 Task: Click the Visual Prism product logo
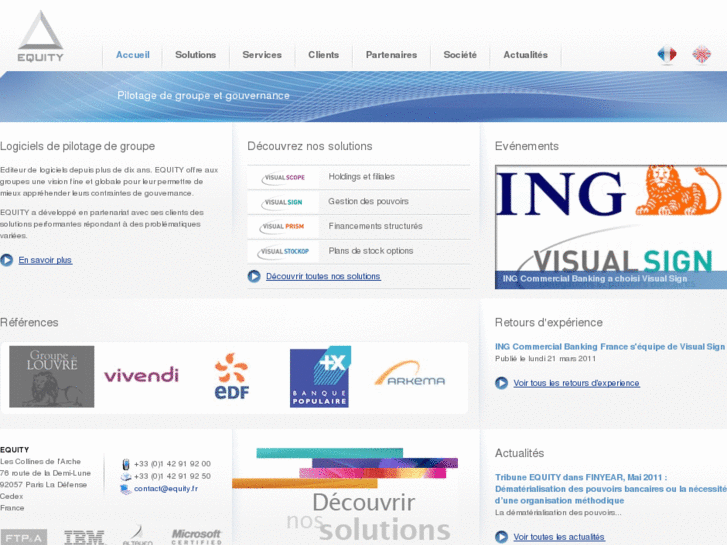282,226
